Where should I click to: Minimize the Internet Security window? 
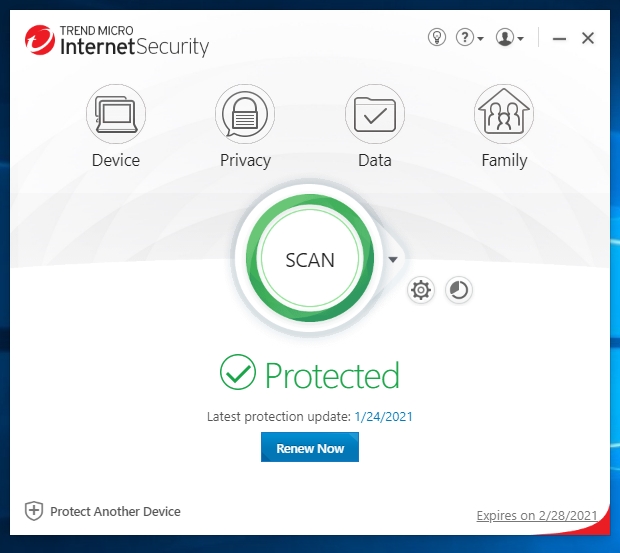[x=559, y=39]
